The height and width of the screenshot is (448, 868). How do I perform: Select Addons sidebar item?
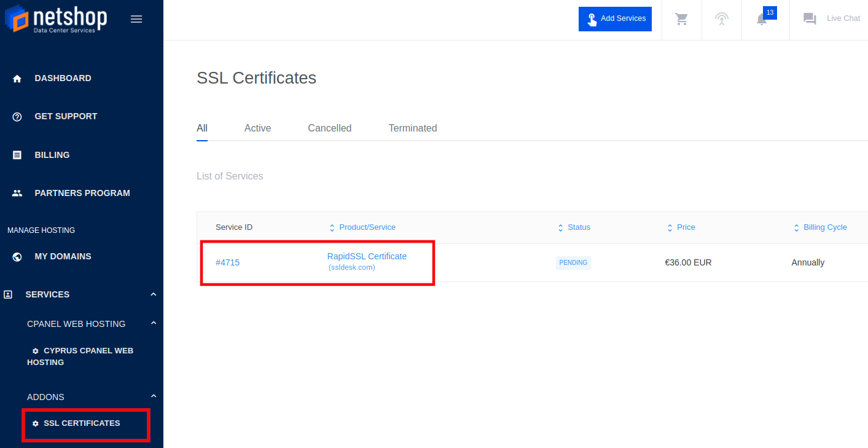(45, 397)
